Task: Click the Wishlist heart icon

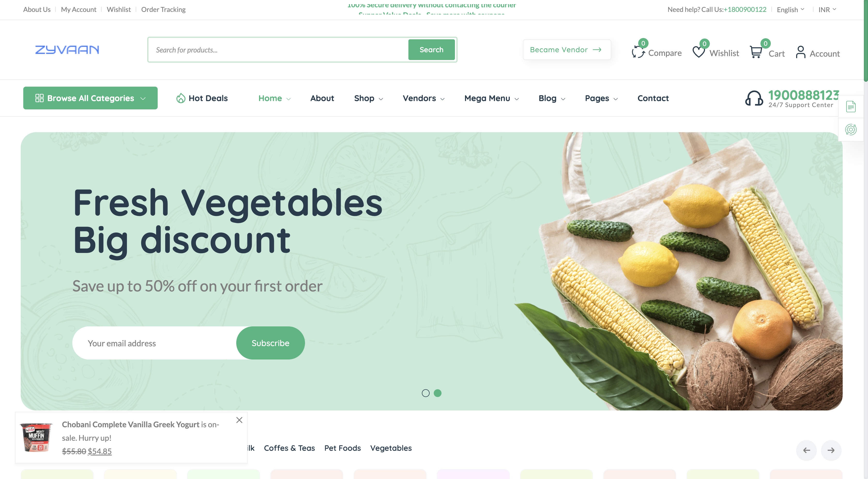Action: [x=698, y=52]
